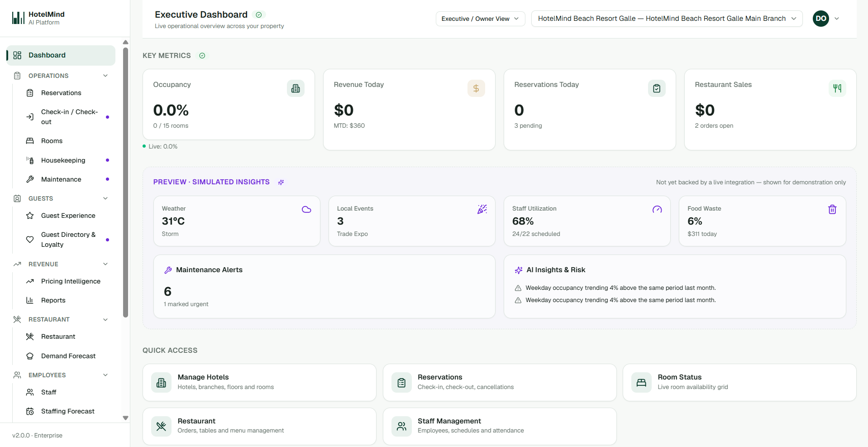This screenshot has height=447, width=868.
Task: Open the user menu chevron next to DO
Action: [x=837, y=19]
